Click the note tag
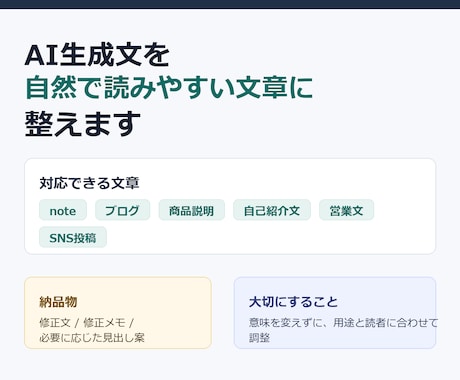460x380 pixels. (x=63, y=210)
